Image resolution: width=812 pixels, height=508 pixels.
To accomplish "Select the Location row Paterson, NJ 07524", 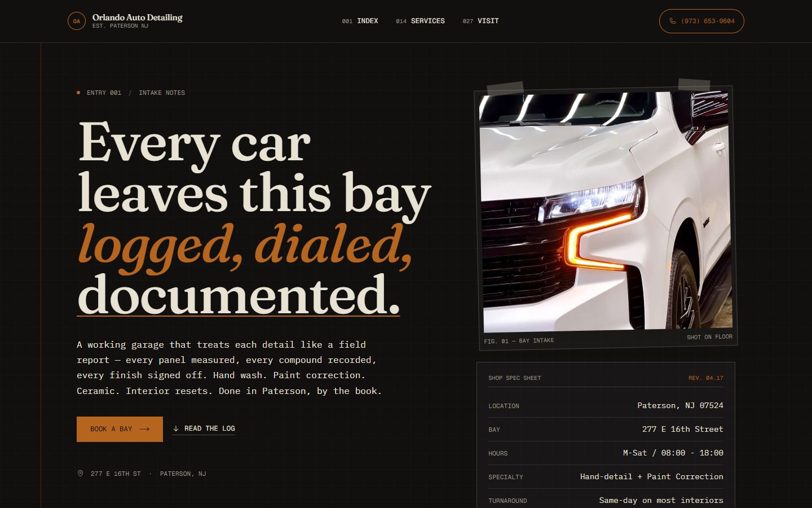I will coord(606,405).
